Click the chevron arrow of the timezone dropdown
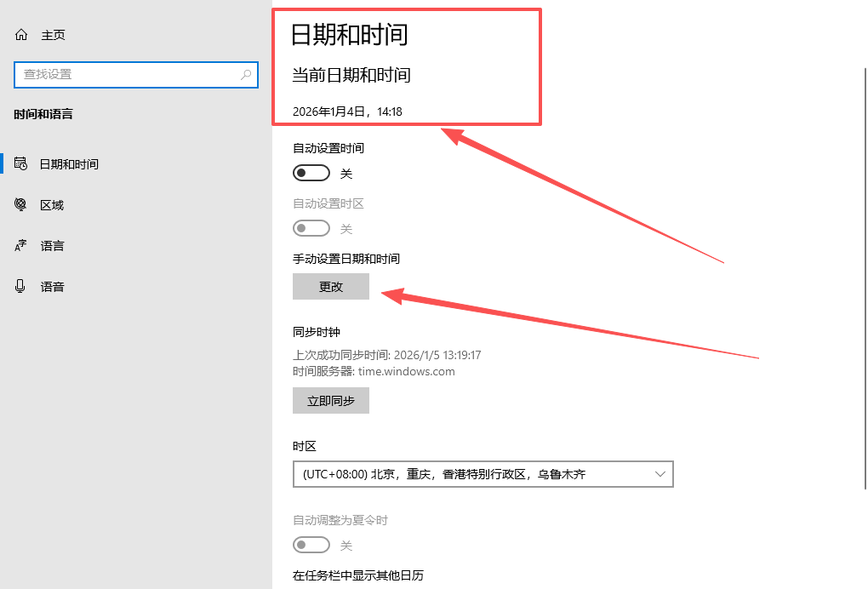The image size is (868, 589). tap(660, 474)
